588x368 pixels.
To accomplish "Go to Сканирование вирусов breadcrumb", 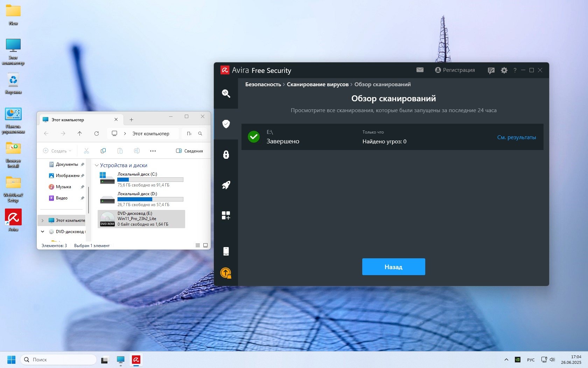I will click(317, 84).
